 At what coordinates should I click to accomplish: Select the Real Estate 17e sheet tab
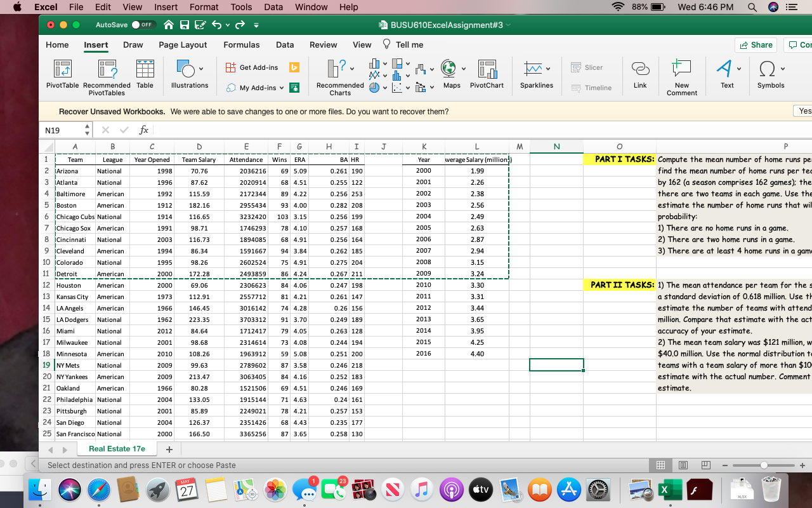coord(117,449)
